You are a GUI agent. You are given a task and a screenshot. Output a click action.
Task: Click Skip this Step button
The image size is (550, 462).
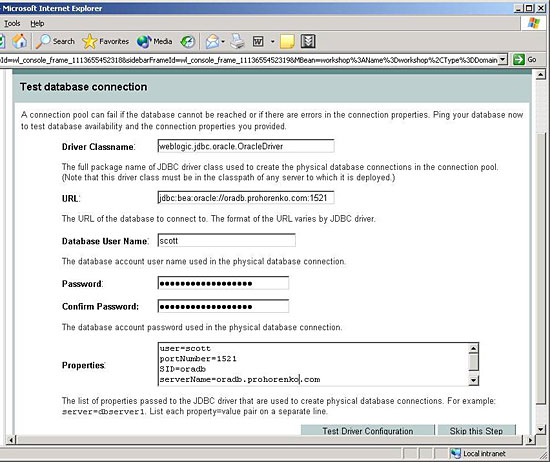pos(476,430)
